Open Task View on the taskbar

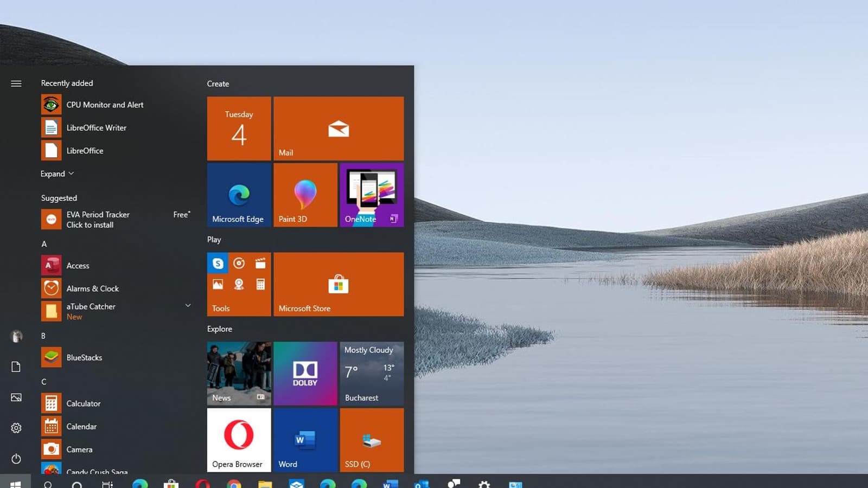pyautogui.click(x=107, y=484)
